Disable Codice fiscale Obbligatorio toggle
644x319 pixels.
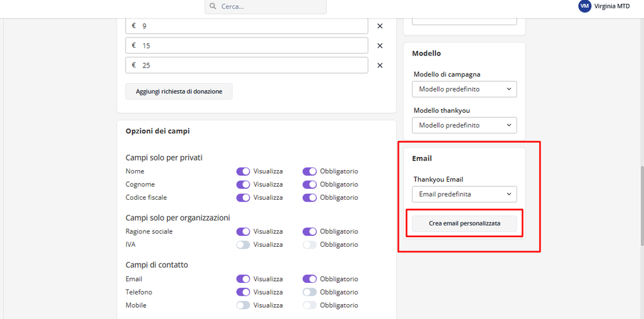tap(310, 198)
